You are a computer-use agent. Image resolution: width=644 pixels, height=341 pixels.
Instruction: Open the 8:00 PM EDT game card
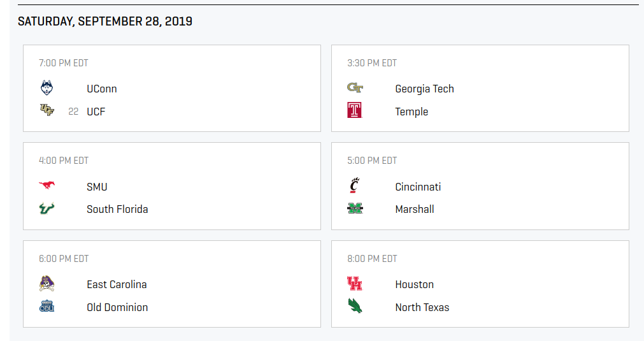[480, 284]
